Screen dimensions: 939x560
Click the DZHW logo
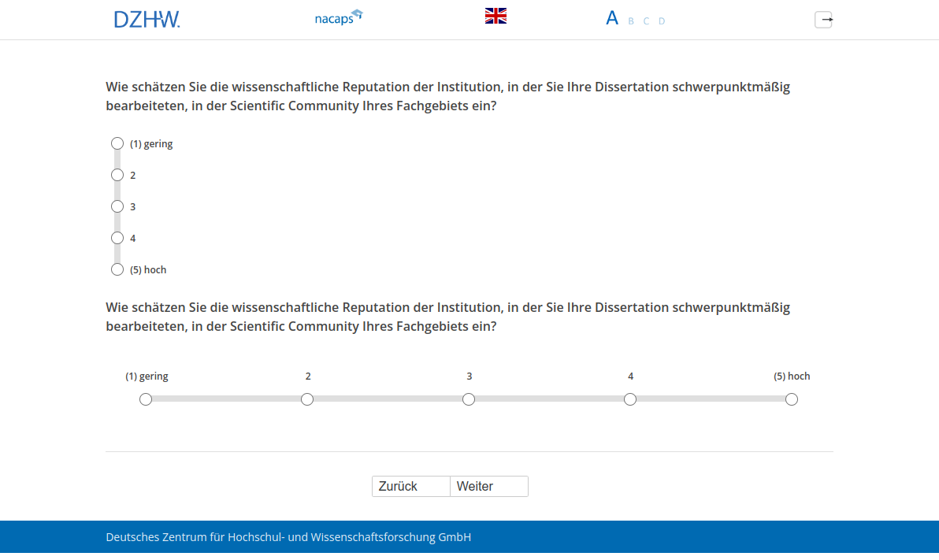[x=147, y=19]
